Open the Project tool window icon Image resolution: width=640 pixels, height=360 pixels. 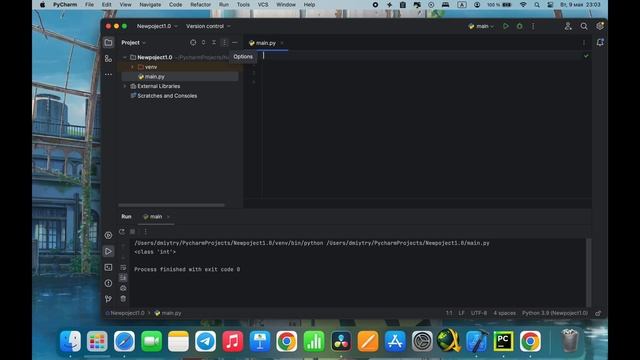click(108, 42)
